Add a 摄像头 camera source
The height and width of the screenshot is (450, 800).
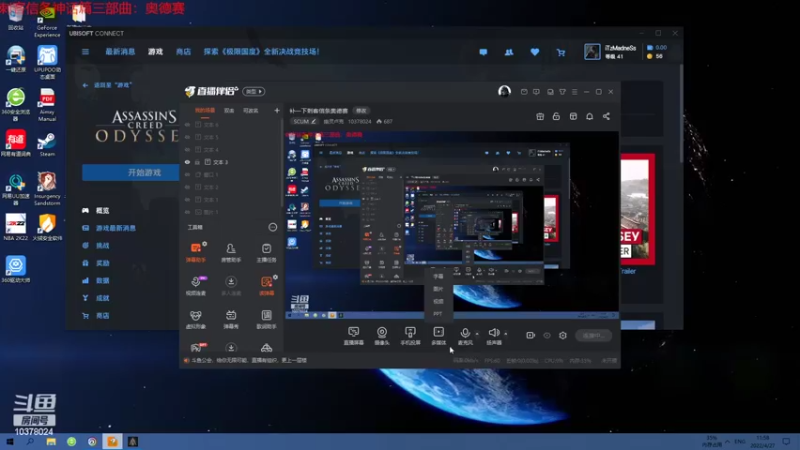(x=382, y=336)
